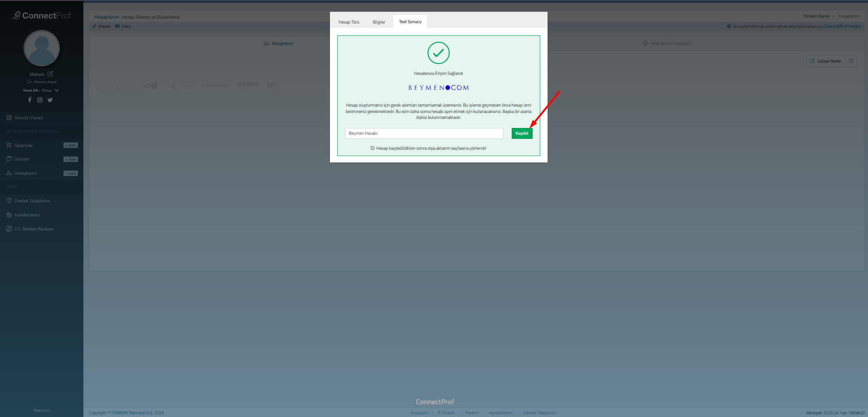Click the green Kaydet button
Image resolution: width=868 pixels, height=417 pixels.
(x=522, y=133)
